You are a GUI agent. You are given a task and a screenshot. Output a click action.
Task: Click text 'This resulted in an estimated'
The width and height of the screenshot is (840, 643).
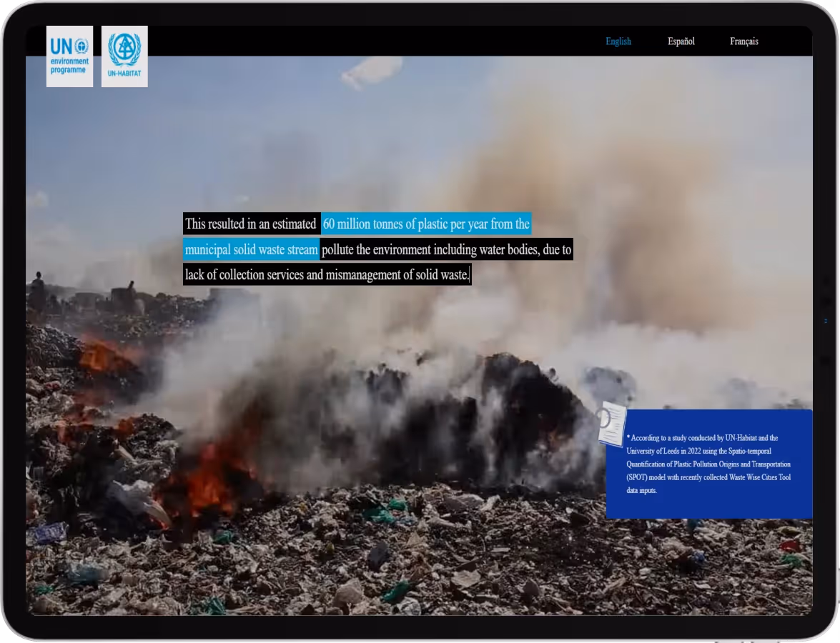pyautogui.click(x=251, y=224)
